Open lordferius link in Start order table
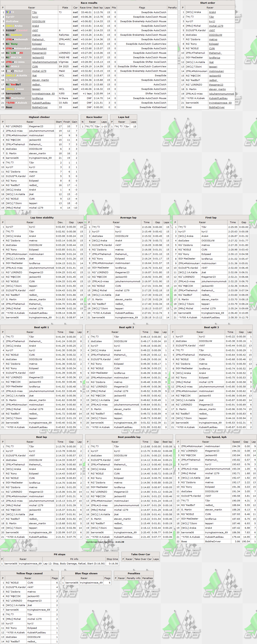 pos(214,57)
